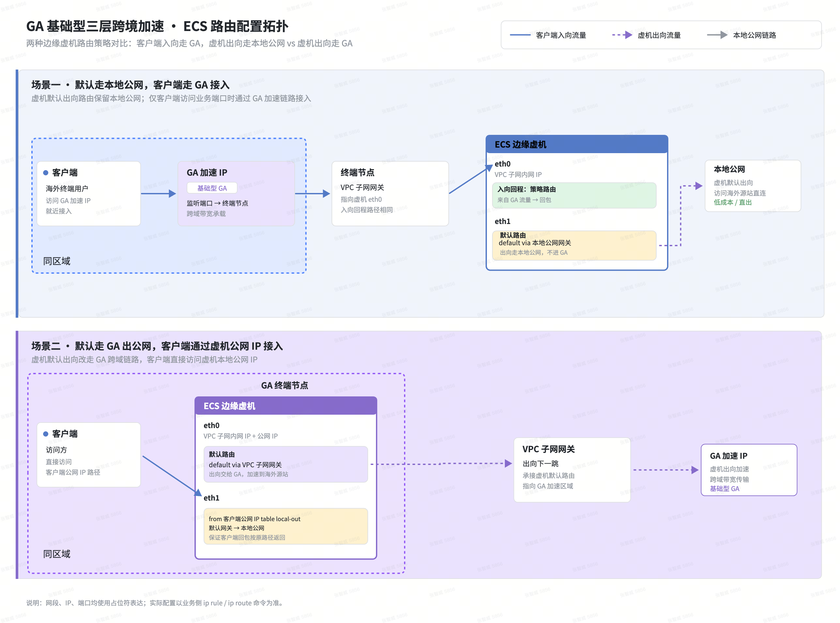
Task: Click the text 监听端口 → 终端节点
Action: [x=217, y=203]
